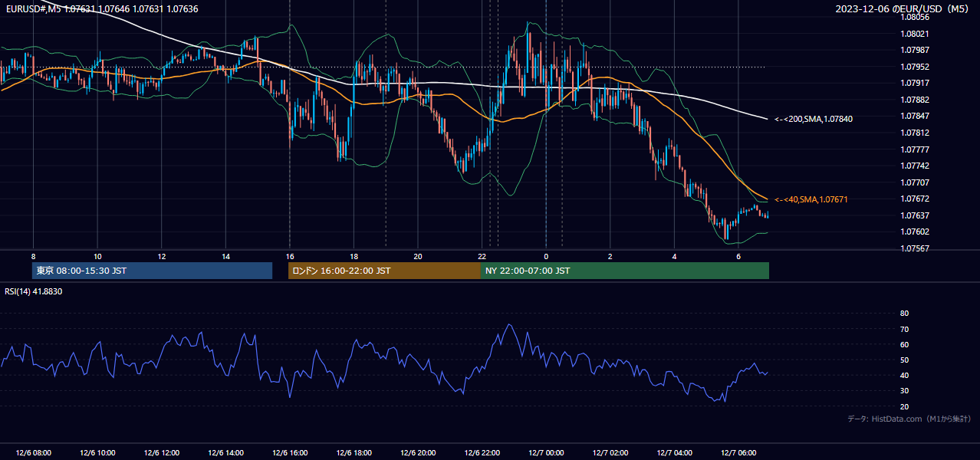This screenshot has height=460, width=980.
Task: Select price level 1.07742 on the axis
Action: coord(916,166)
